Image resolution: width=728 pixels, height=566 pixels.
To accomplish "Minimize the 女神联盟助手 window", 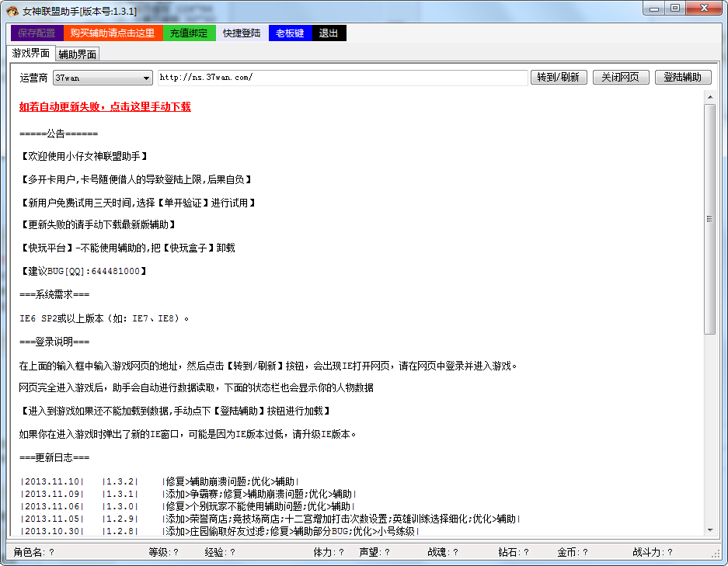I will [x=654, y=9].
